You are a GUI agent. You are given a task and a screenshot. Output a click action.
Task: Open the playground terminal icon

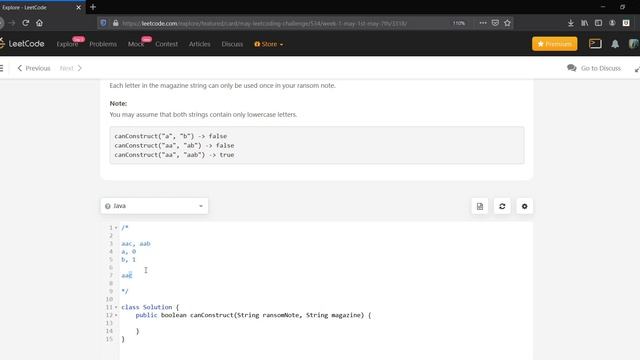tap(596, 44)
